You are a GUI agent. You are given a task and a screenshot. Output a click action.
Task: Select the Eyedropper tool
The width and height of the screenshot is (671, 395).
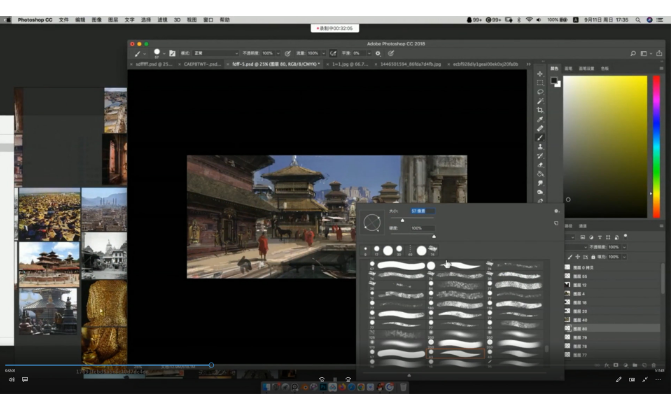[x=540, y=119]
